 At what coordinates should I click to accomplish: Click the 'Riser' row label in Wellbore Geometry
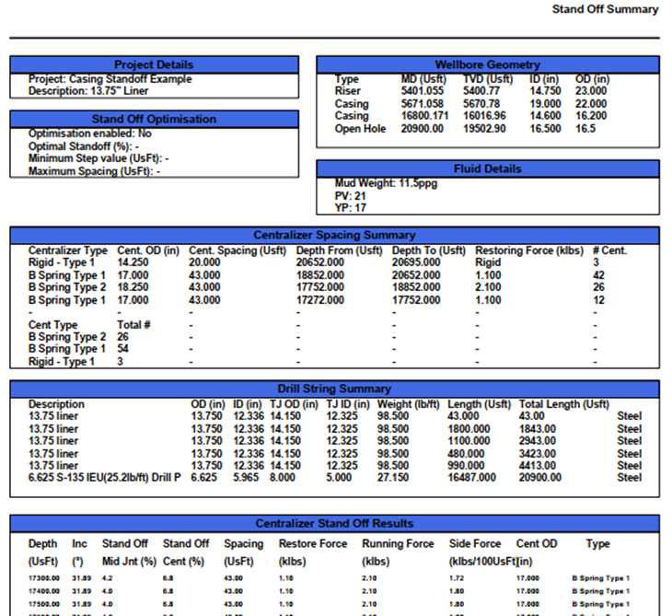click(x=348, y=91)
